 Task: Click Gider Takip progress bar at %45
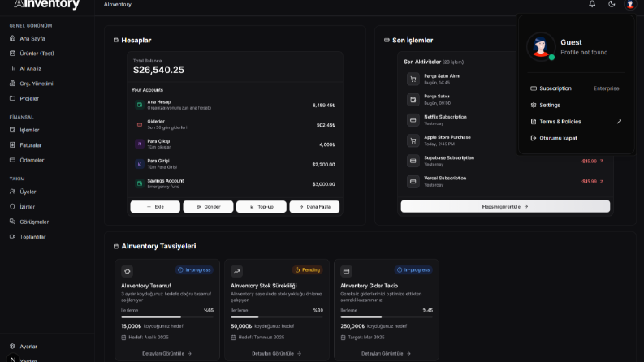[387, 317]
